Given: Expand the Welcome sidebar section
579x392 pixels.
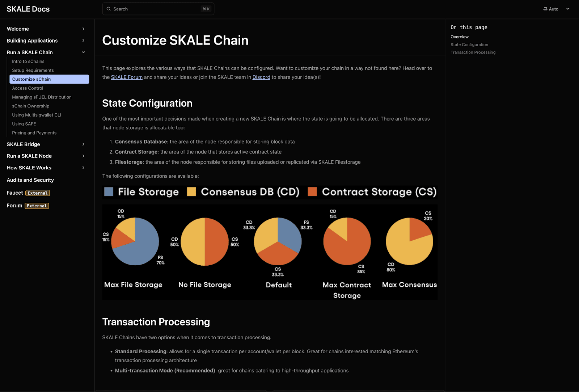Looking at the screenshot, I should click(83, 29).
